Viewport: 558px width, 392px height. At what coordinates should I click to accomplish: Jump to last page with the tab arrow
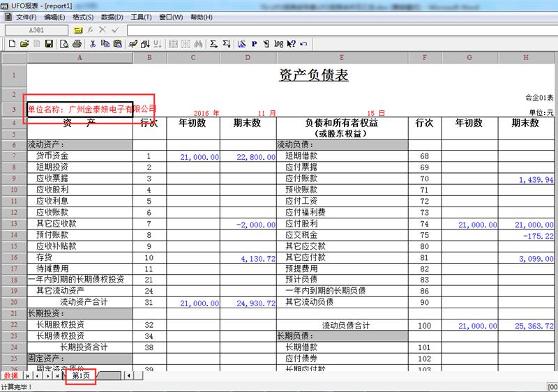(57, 376)
